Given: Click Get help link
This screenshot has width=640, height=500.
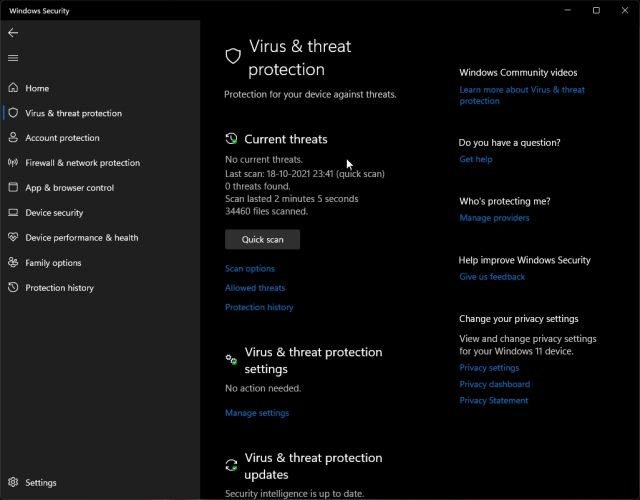Looking at the screenshot, I should click(x=476, y=159).
